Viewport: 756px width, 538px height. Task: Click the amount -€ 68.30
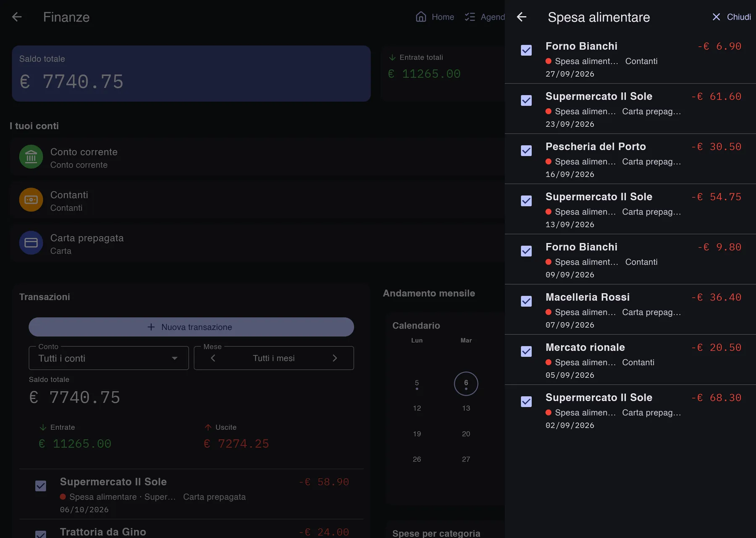[x=716, y=398]
